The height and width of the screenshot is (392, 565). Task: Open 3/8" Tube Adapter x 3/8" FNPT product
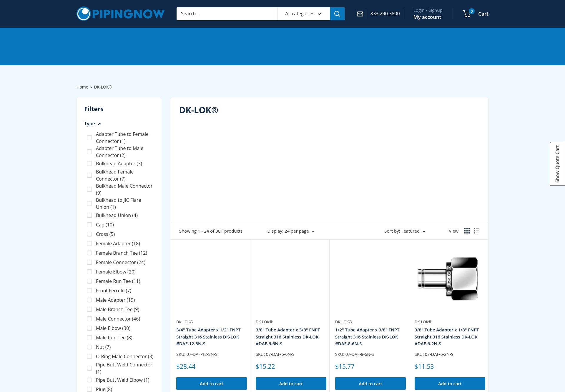click(288, 337)
